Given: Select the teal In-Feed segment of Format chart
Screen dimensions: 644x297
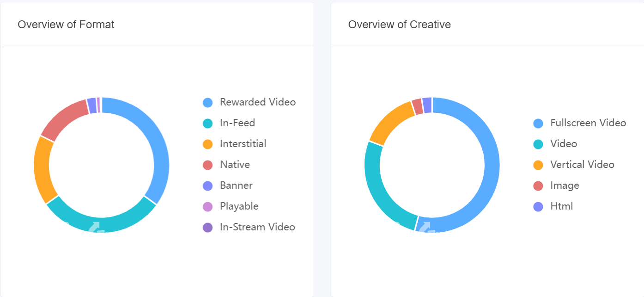Looking at the screenshot, I should coord(102,225).
